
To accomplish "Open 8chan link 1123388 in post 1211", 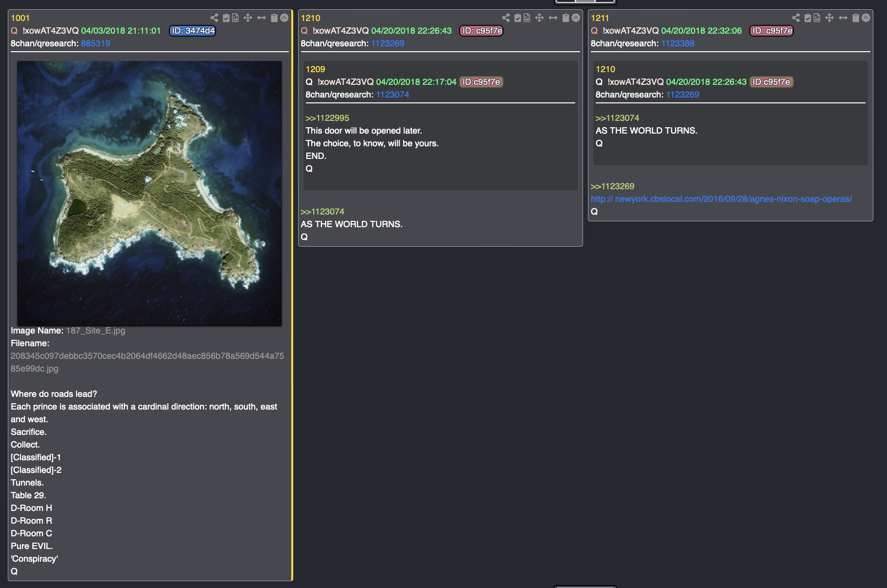I will [x=678, y=43].
